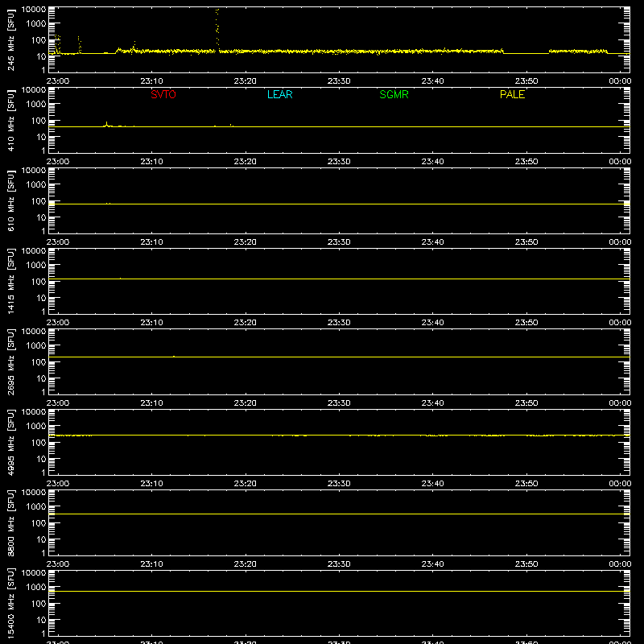
Task: Click the small 410 MHz bump near 23:05
Action: coord(107,124)
